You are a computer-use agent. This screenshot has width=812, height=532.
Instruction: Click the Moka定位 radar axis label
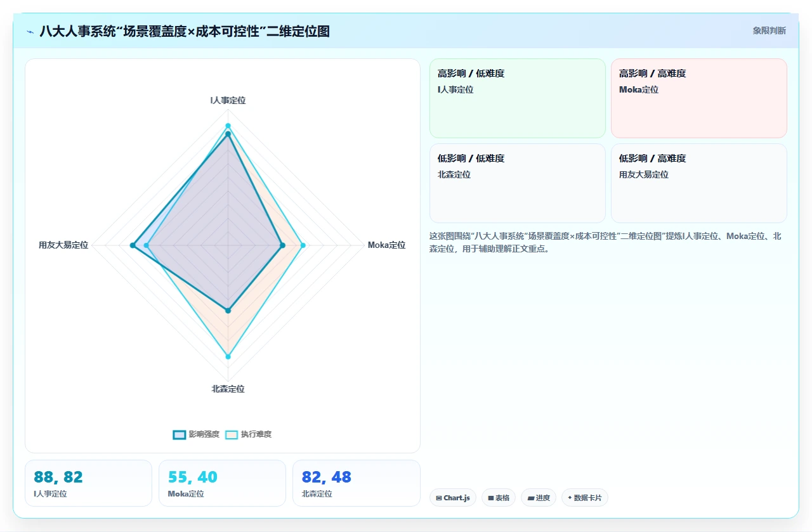click(x=386, y=245)
